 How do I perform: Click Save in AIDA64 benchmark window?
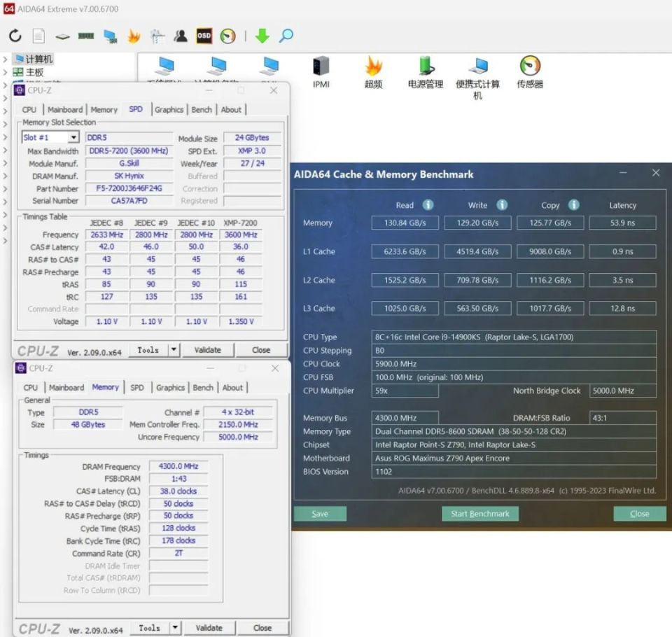[x=320, y=514]
